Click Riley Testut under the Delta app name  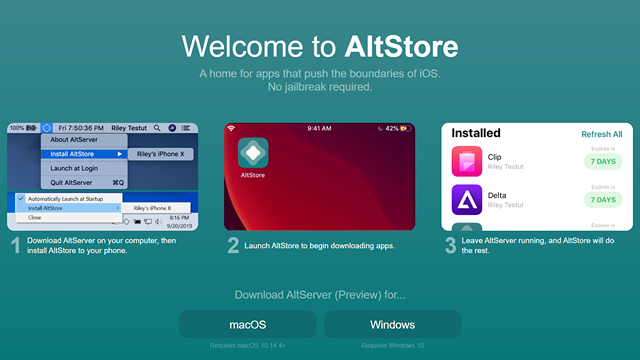(x=505, y=205)
